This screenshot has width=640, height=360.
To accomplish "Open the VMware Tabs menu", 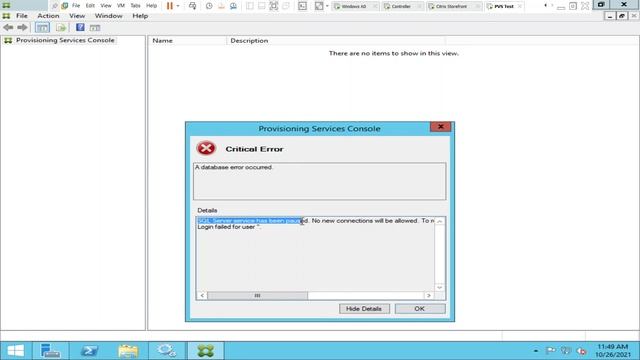I will 135,6.
